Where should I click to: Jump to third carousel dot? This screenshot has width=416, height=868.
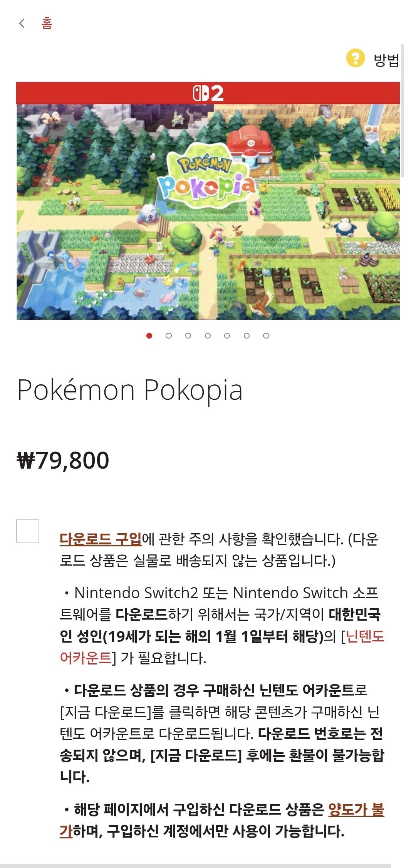click(188, 336)
